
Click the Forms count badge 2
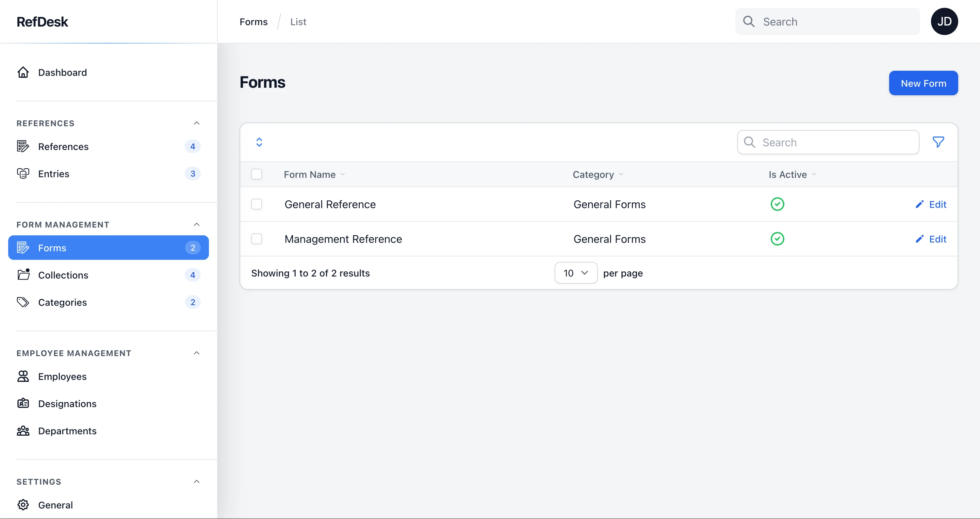coord(193,248)
